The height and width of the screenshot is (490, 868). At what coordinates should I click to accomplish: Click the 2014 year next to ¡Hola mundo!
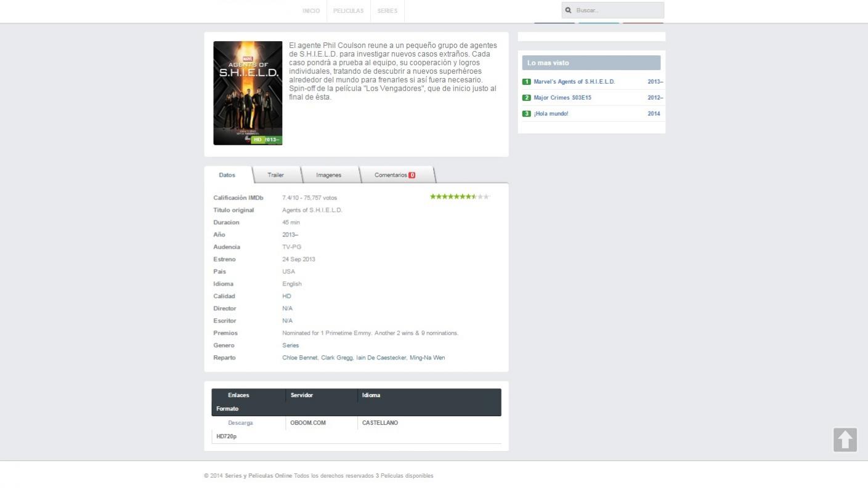click(654, 113)
